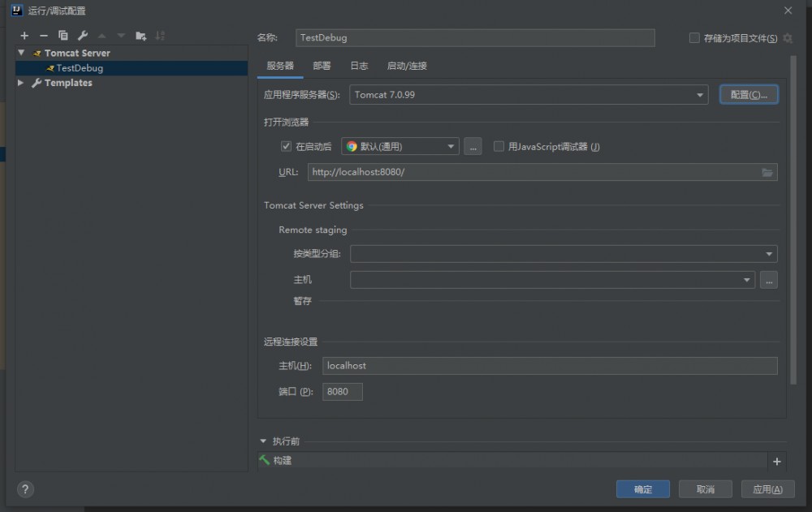Click the Templates wrench icon in tree
Screen dimensions: 812x512
[x=37, y=83]
